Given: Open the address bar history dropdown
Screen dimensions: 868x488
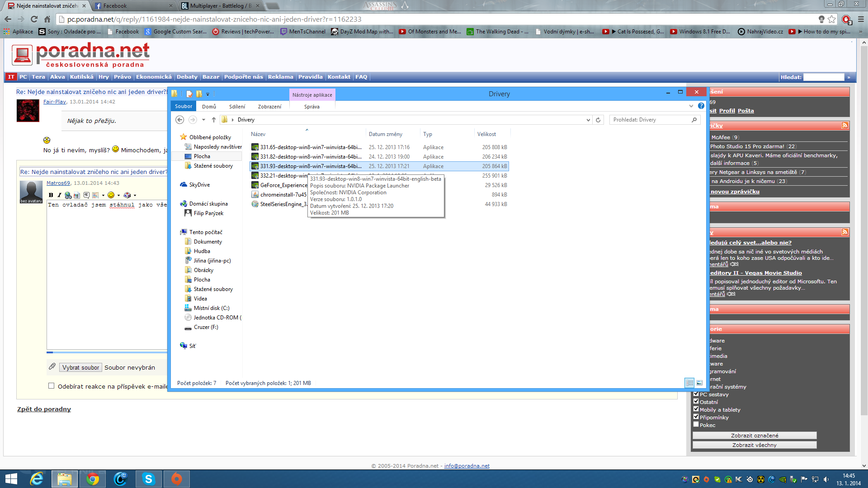Looking at the screenshot, I should coord(588,120).
